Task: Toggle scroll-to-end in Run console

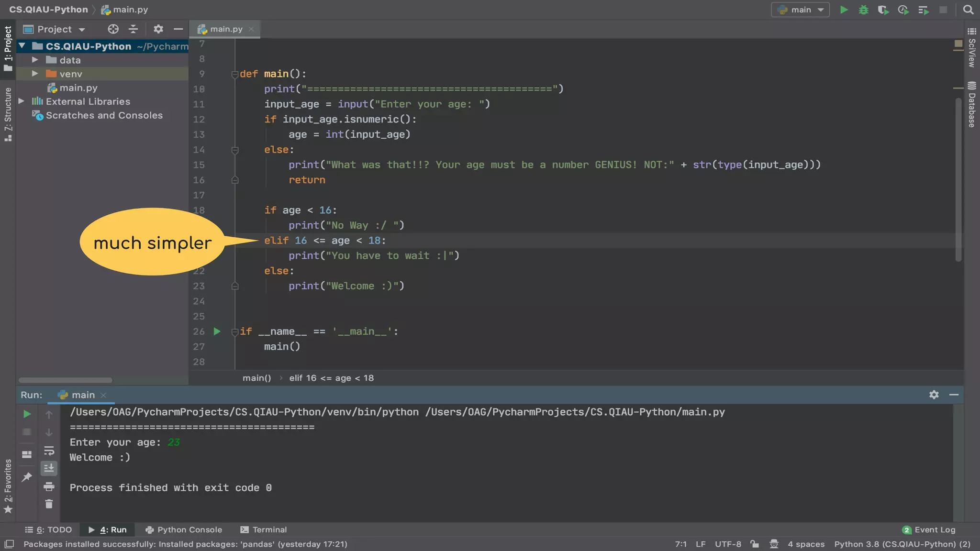Action: 49,468
